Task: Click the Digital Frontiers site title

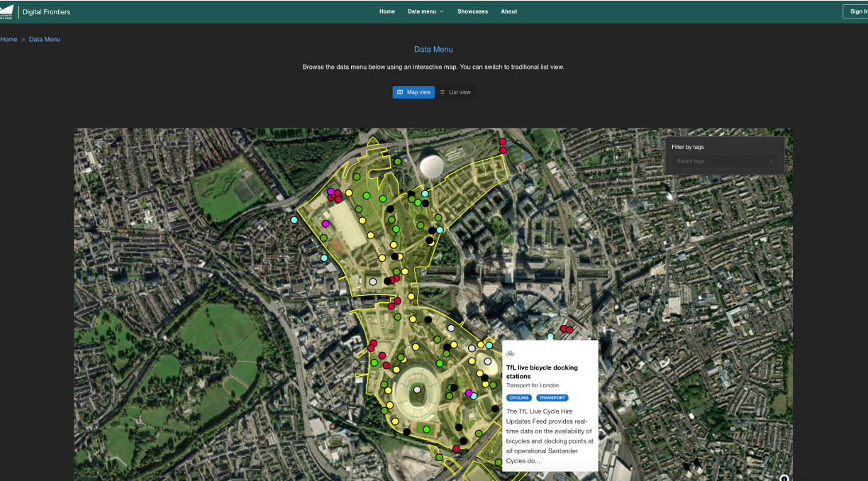Action: (47, 12)
